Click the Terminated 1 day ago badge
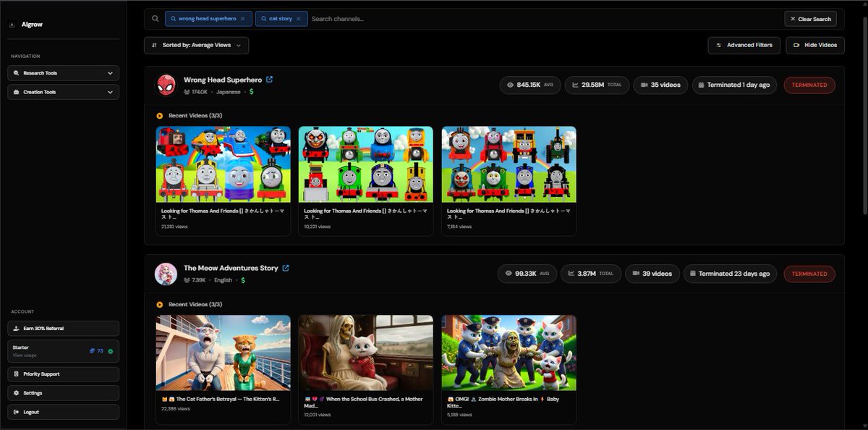The image size is (868, 430). (735, 85)
